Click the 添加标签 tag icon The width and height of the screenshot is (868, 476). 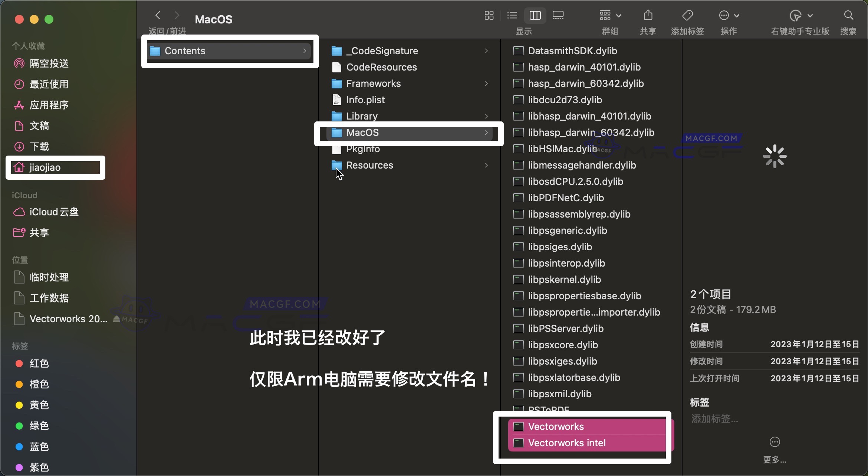(x=687, y=16)
